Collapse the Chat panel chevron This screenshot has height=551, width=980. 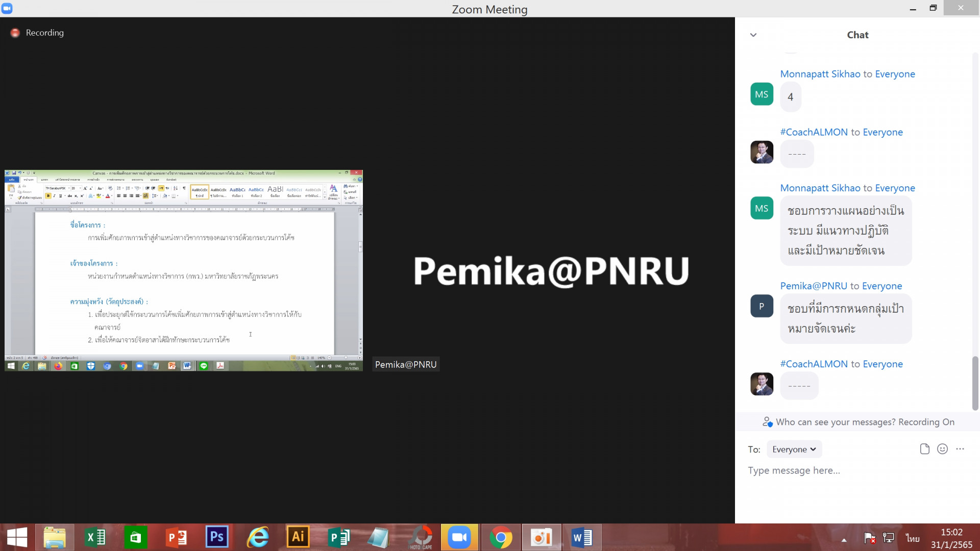[753, 35]
